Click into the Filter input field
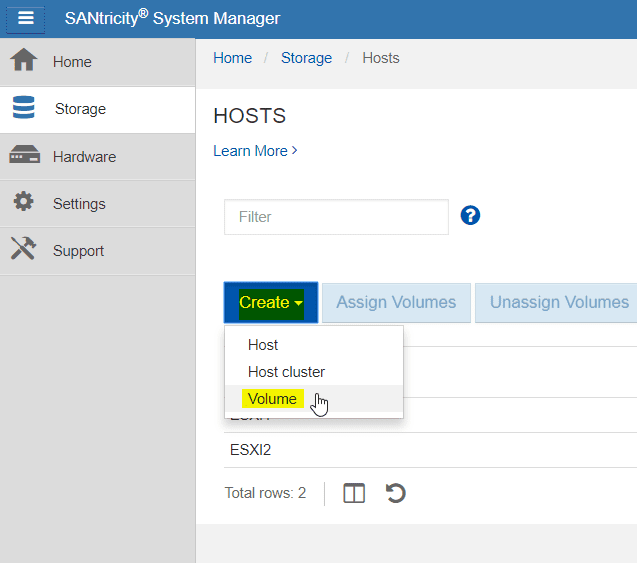This screenshot has width=637, height=563. 336,217
